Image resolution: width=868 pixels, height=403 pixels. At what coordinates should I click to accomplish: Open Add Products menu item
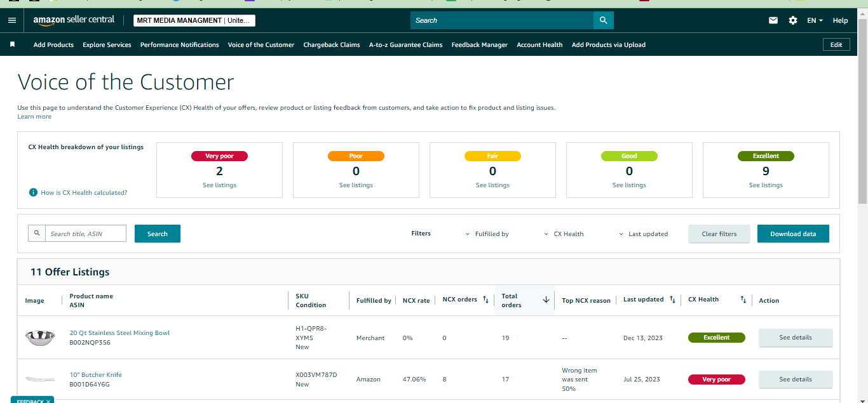tap(53, 44)
